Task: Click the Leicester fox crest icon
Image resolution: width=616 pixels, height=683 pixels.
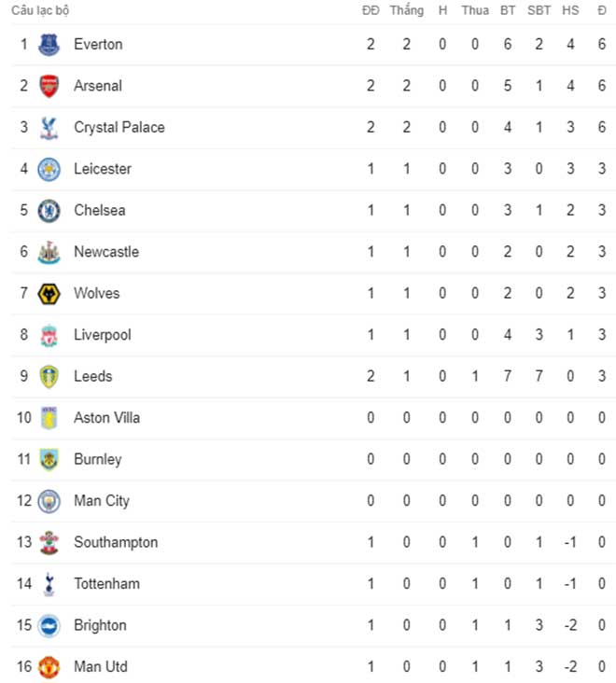Action: [x=49, y=169]
